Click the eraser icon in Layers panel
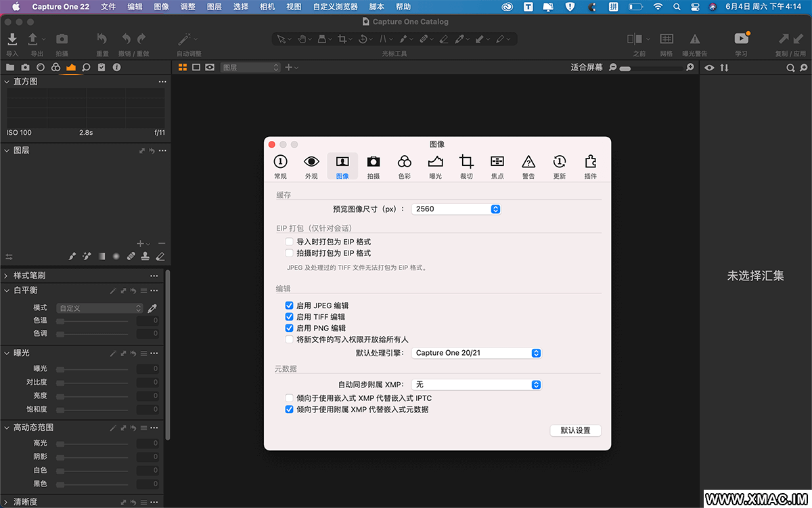The image size is (812, 508). (x=160, y=257)
